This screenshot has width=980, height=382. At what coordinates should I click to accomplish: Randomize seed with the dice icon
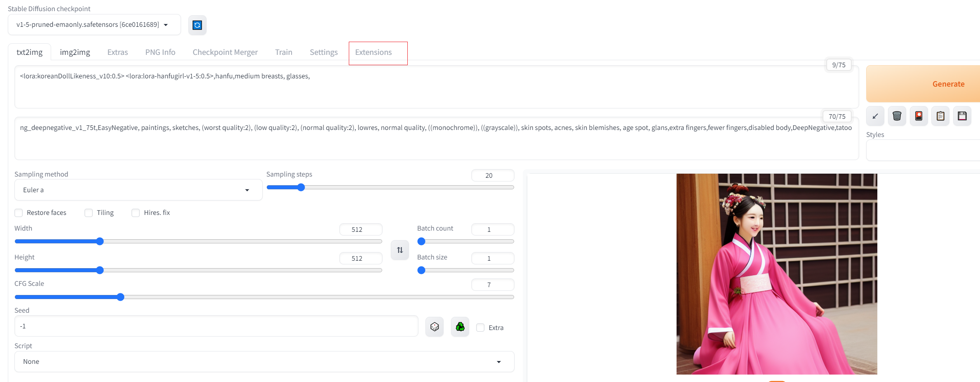pyautogui.click(x=435, y=327)
